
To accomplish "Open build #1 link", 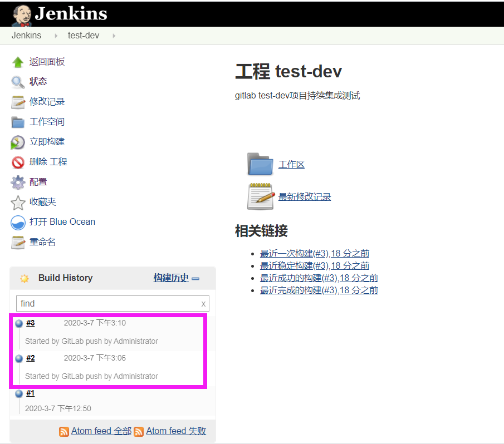I will click(30, 393).
